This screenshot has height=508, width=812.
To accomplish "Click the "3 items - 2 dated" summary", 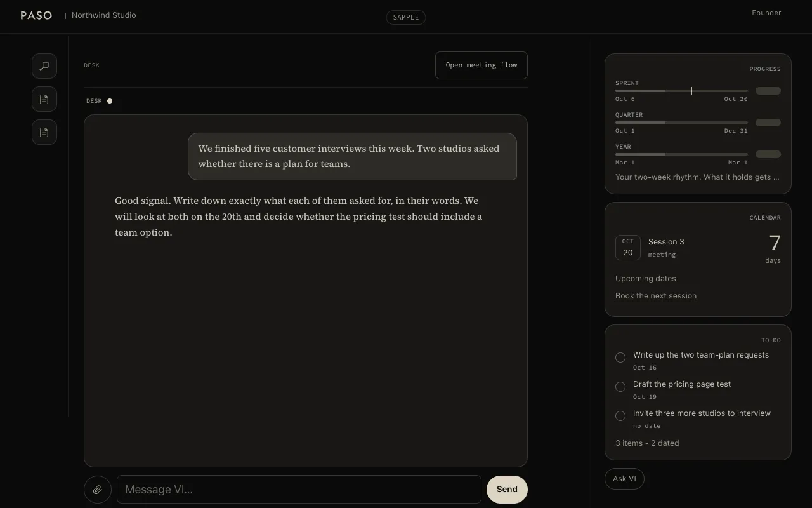I will (647, 443).
